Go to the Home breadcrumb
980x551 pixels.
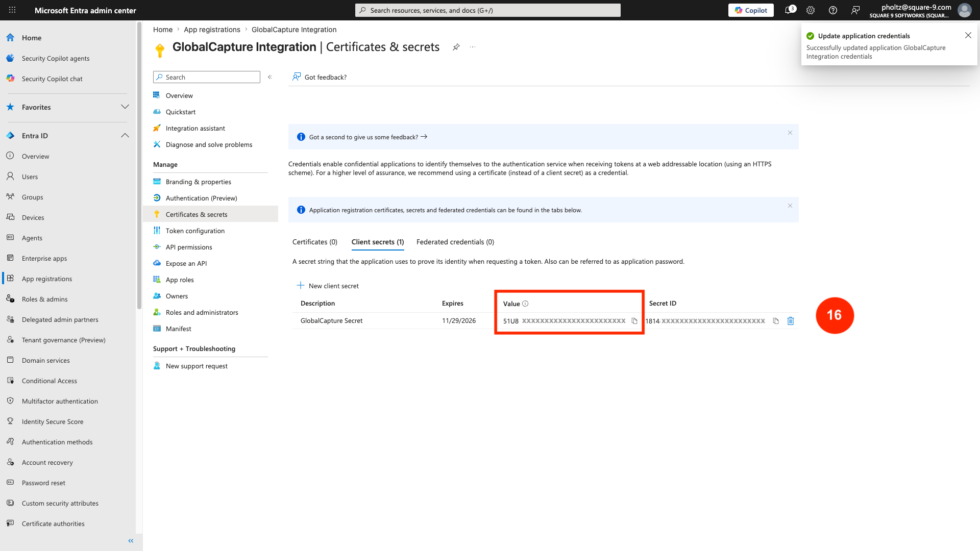pos(163,30)
